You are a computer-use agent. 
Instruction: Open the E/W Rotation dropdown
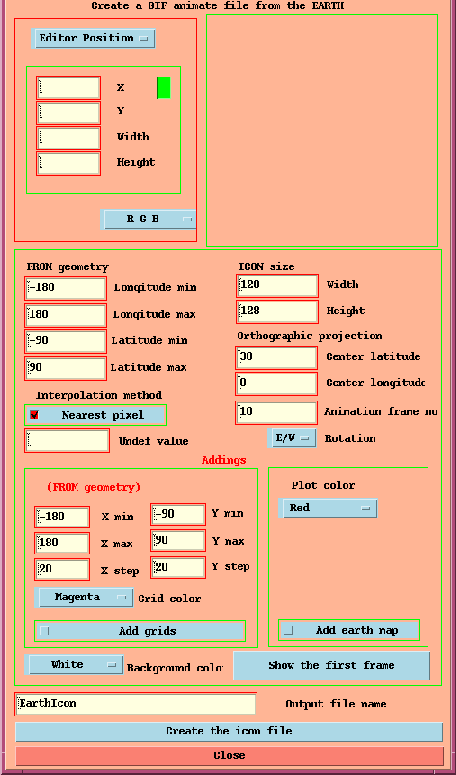pyautogui.click(x=292, y=438)
